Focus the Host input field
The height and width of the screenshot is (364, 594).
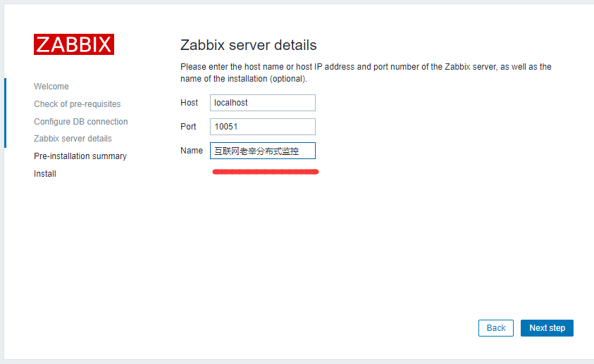pyautogui.click(x=263, y=103)
